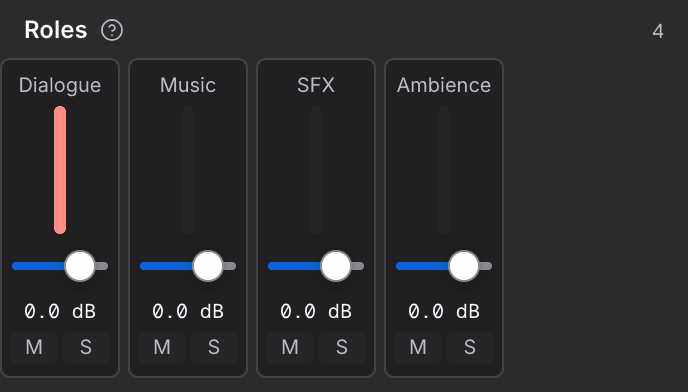Click the Ambience volume slider knob
This screenshot has width=688, height=392.
coord(464,266)
